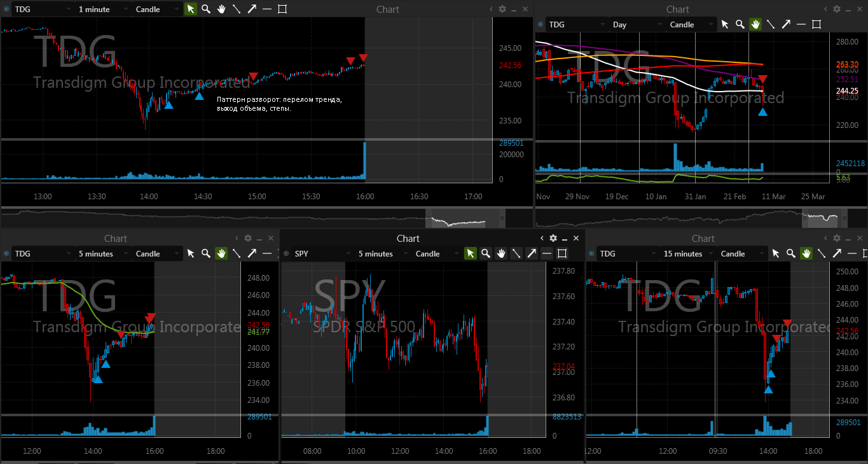Select hand pan tool in TDG Day chart
This screenshot has width=868, height=464.
pos(755,24)
